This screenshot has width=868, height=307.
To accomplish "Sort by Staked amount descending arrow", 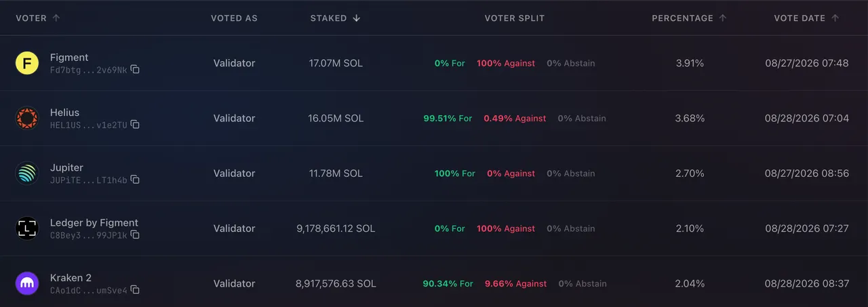I will tap(357, 18).
